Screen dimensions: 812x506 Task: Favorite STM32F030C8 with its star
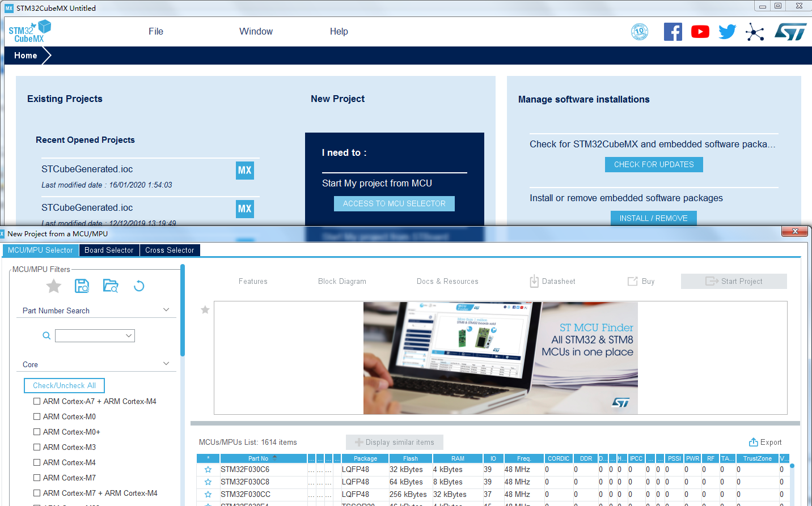(208, 482)
